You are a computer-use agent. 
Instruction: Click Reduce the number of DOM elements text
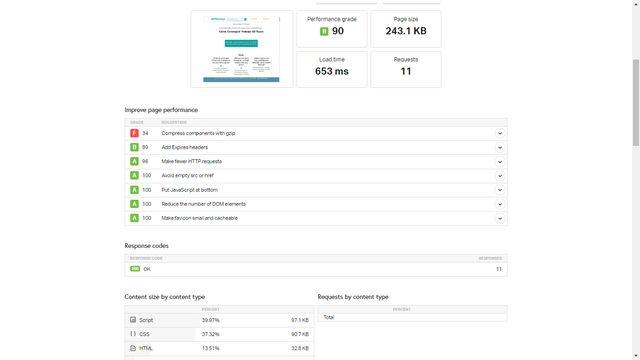point(204,204)
